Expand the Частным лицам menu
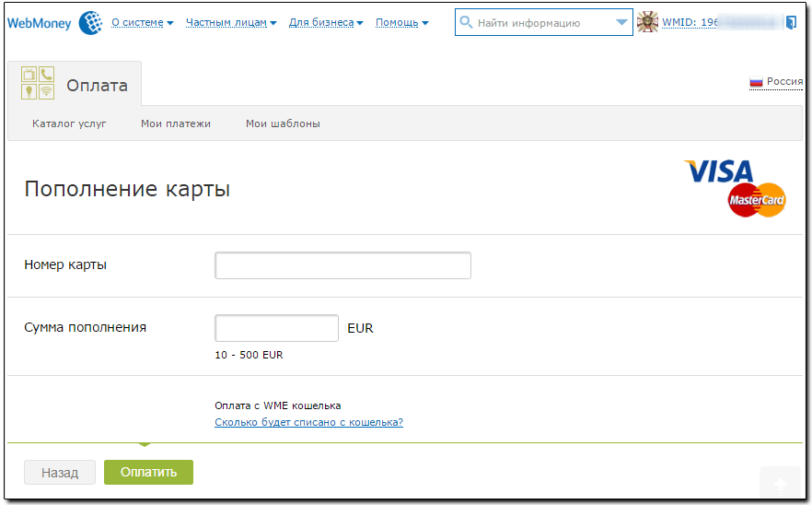The height and width of the screenshot is (505, 812). tap(231, 22)
